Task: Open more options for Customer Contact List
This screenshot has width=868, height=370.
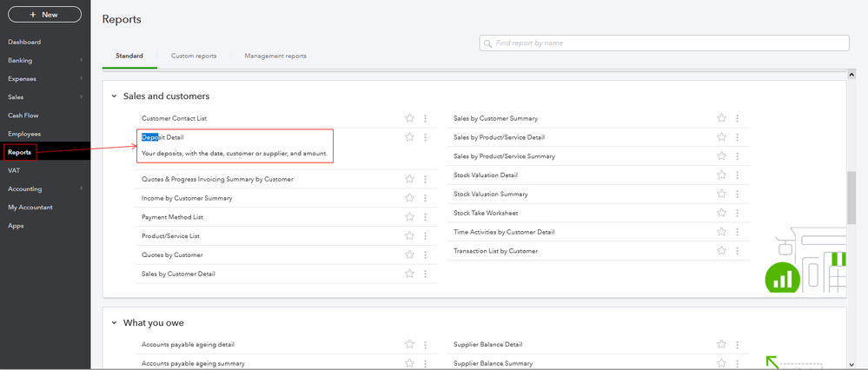Action: pyautogui.click(x=425, y=118)
